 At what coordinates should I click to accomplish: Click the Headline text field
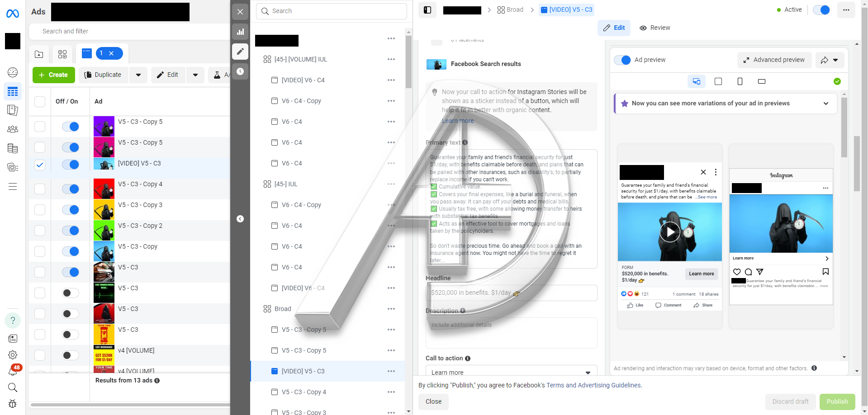(511, 293)
